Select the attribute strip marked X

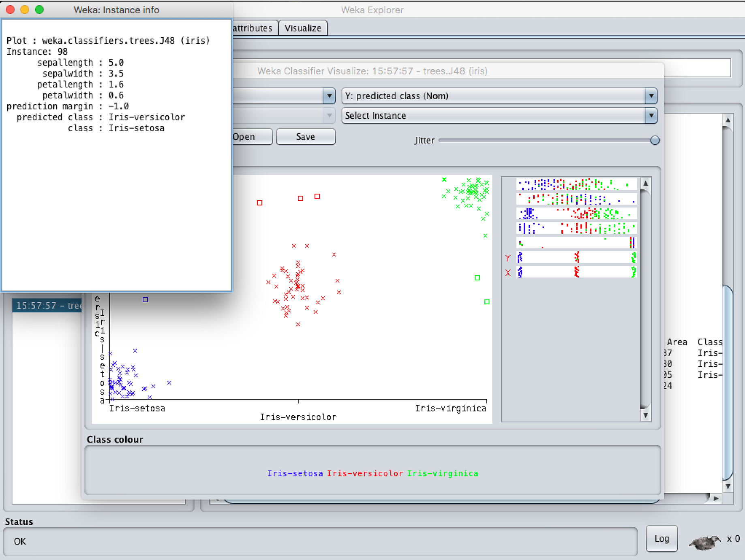click(x=576, y=271)
